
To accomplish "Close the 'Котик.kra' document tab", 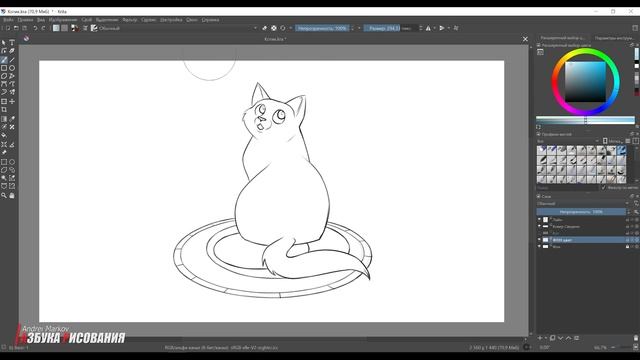I will coord(525,39).
